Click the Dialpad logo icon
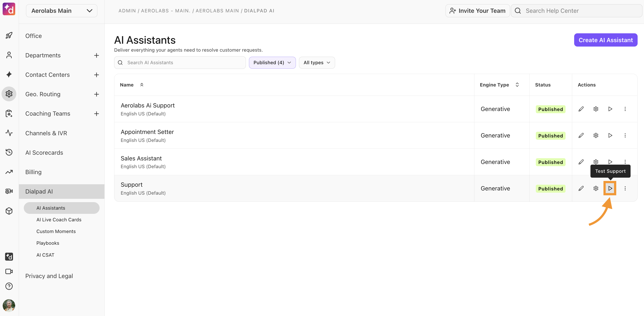Screen dimensions: 644x316 point(9,9)
